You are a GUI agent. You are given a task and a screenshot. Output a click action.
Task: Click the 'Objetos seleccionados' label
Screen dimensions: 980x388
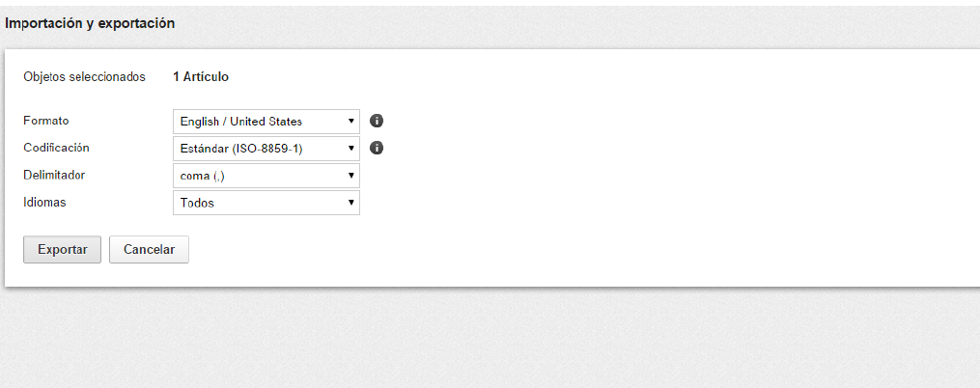tap(84, 76)
